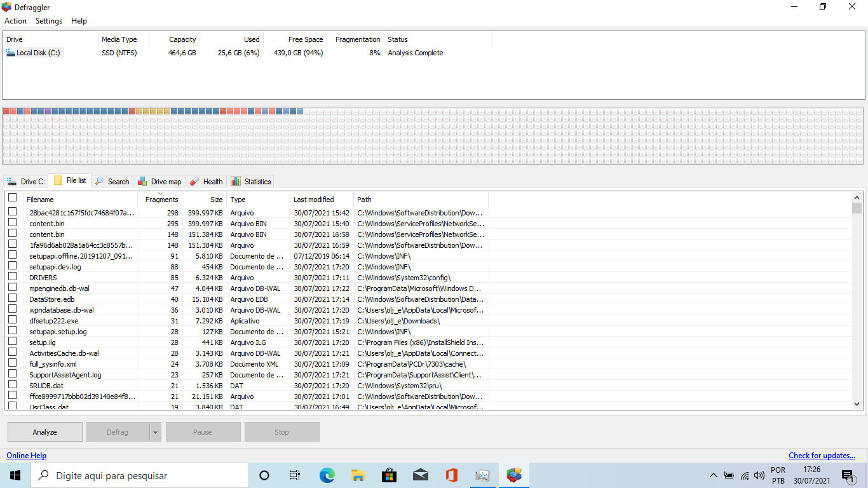Switch to the Search tab

point(112,181)
